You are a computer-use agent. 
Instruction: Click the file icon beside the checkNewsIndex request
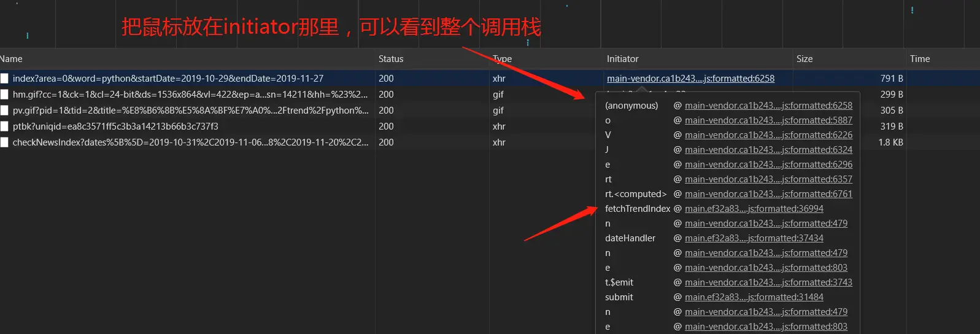(4, 142)
